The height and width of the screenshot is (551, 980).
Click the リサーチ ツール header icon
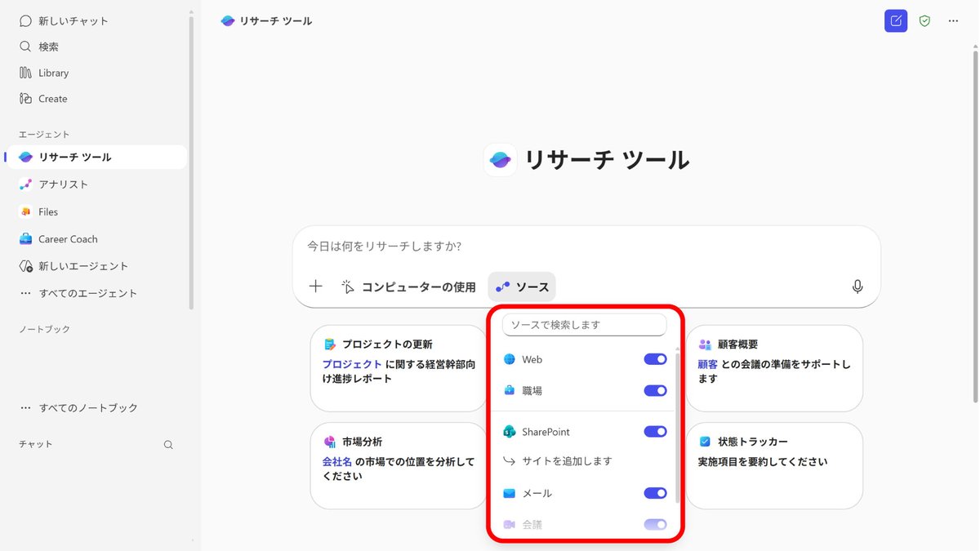[x=228, y=20]
